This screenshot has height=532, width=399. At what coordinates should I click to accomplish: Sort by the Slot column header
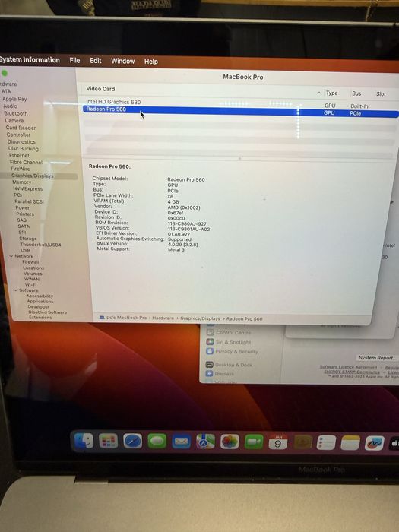click(381, 94)
